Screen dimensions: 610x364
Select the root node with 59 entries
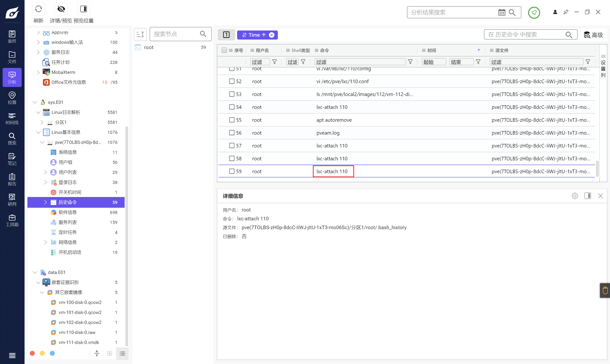pos(171,47)
